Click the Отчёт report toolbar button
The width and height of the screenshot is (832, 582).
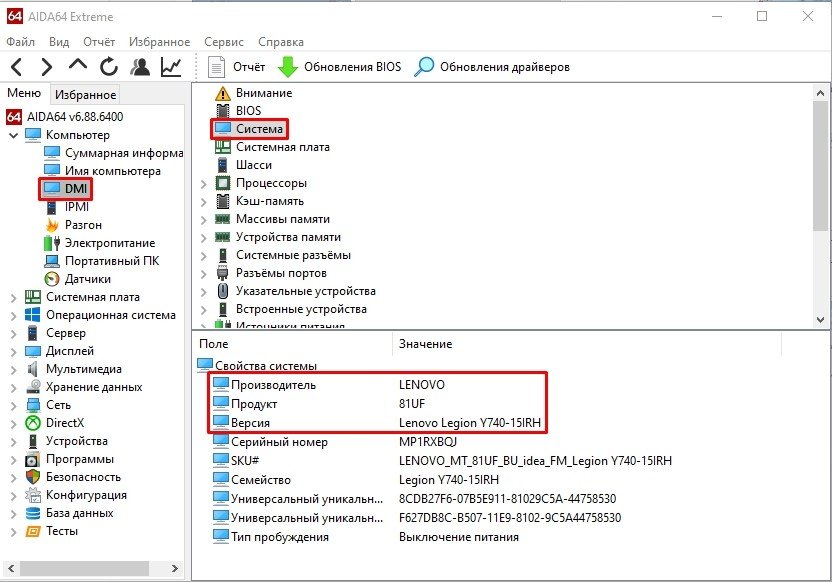tap(236, 67)
